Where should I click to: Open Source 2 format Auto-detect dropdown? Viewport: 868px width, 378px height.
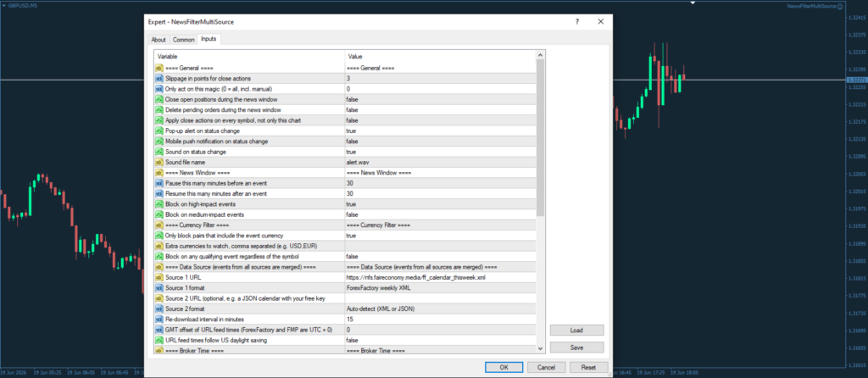(440, 309)
